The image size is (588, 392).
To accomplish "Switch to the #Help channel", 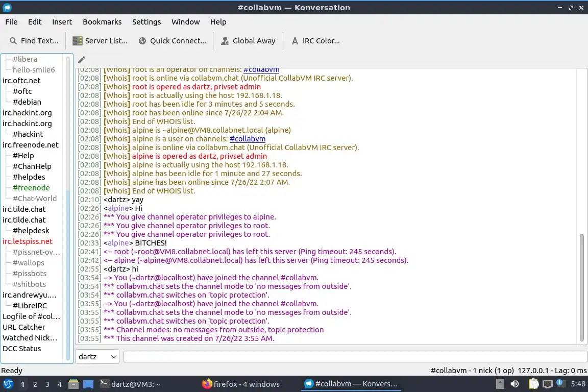I will (x=23, y=155).
